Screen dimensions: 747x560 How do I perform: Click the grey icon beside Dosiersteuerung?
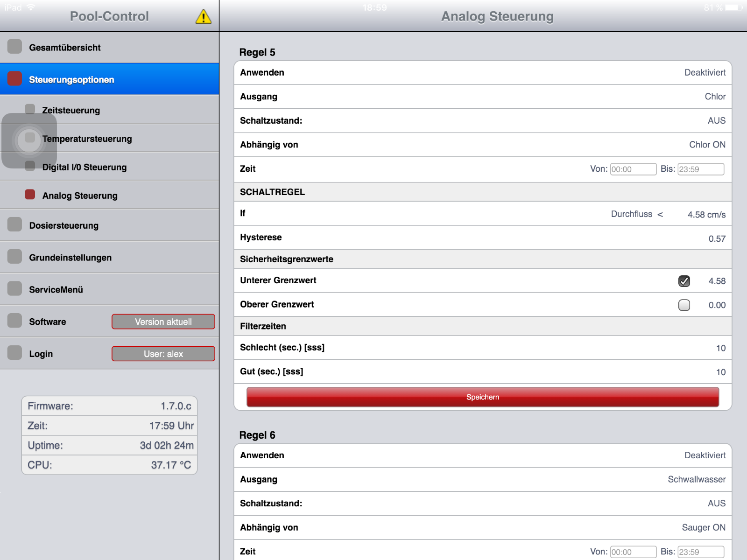14,224
